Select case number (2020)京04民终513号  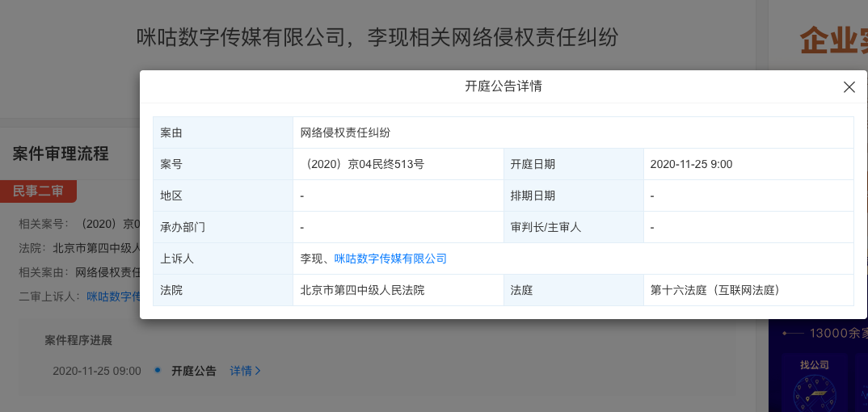pyautogui.click(x=363, y=164)
